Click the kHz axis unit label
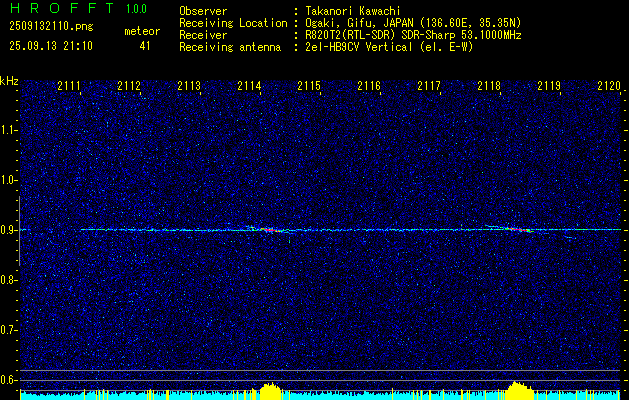The image size is (629, 400). pyautogui.click(x=9, y=81)
